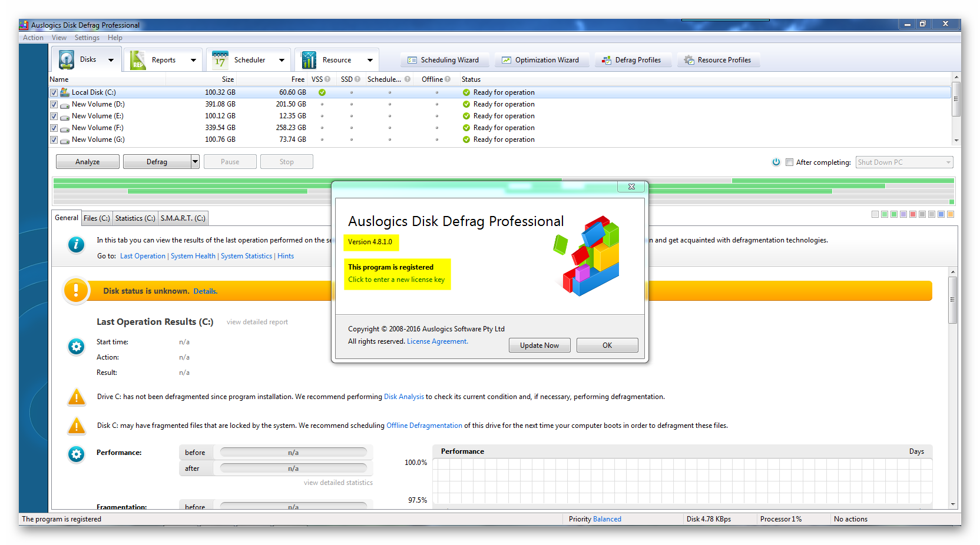Click the orange exclamation disk status icon
980x545 pixels.
pos(76,291)
